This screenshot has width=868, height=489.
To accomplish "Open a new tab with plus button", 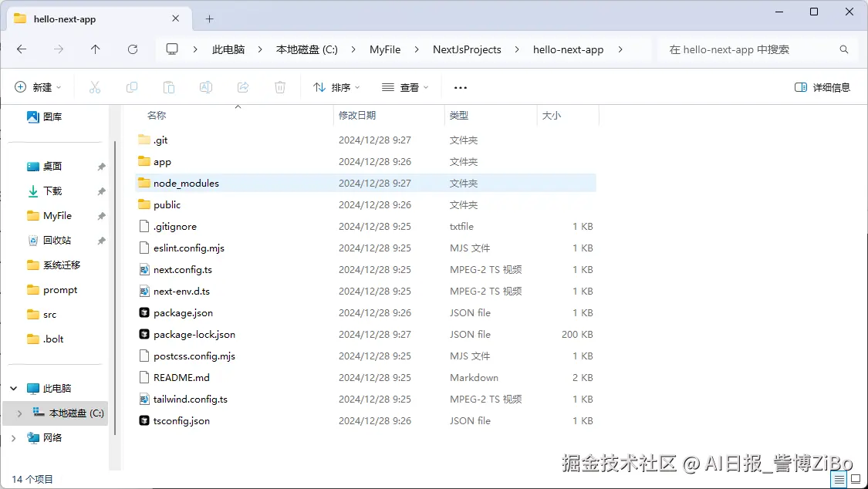I will pyautogui.click(x=209, y=19).
